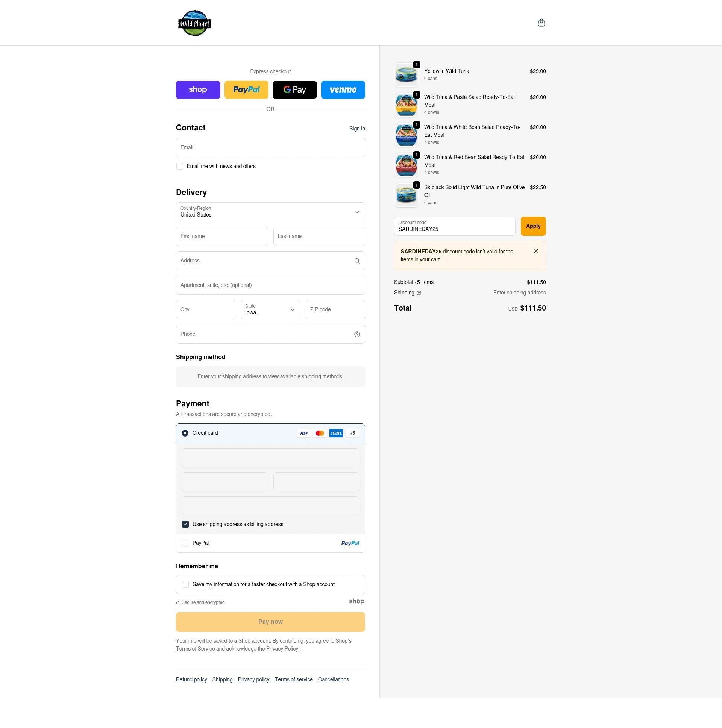
Task: Click the Wild Planet logo
Action: pyautogui.click(x=195, y=23)
